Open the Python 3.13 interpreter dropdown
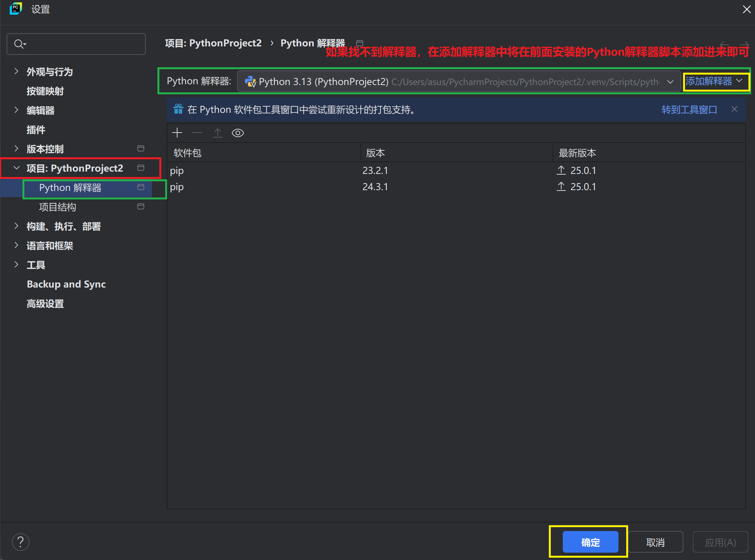This screenshot has height=560, width=755. pyautogui.click(x=670, y=82)
